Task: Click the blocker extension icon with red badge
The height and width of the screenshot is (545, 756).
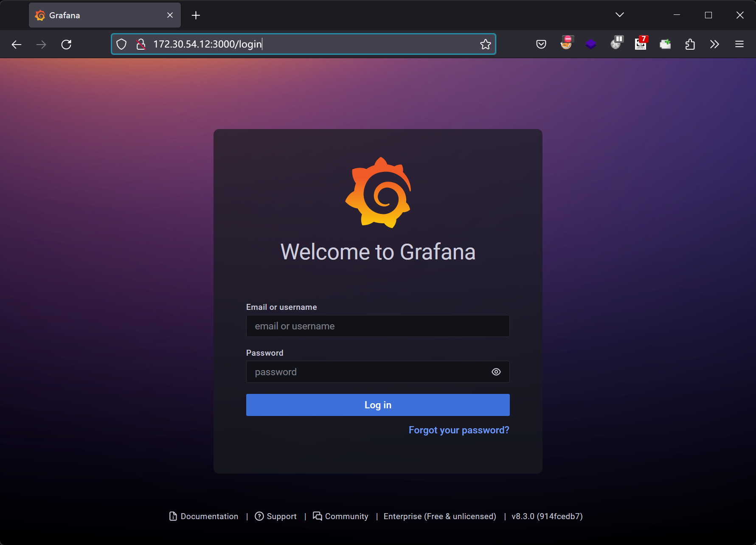Action: tap(566, 43)
